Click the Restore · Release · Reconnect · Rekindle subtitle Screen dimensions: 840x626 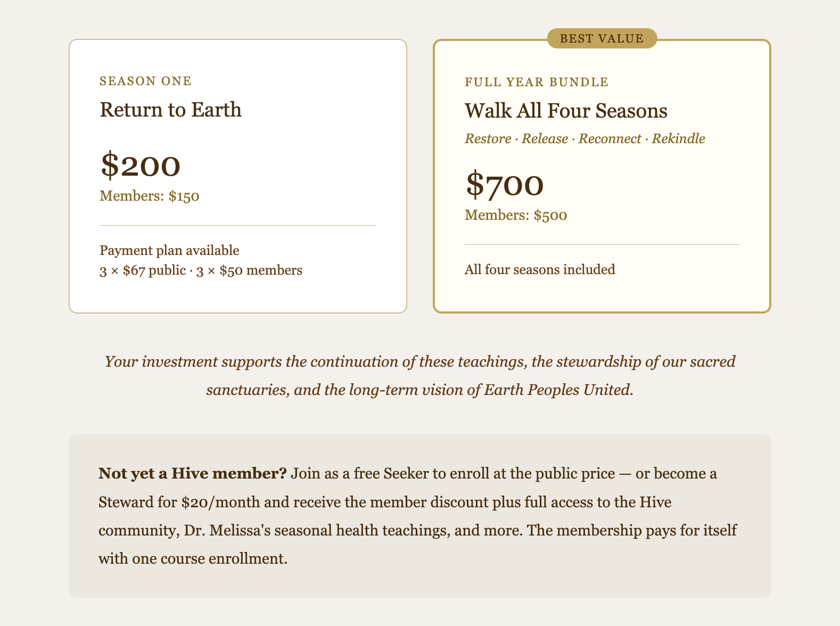pos(585,139)
